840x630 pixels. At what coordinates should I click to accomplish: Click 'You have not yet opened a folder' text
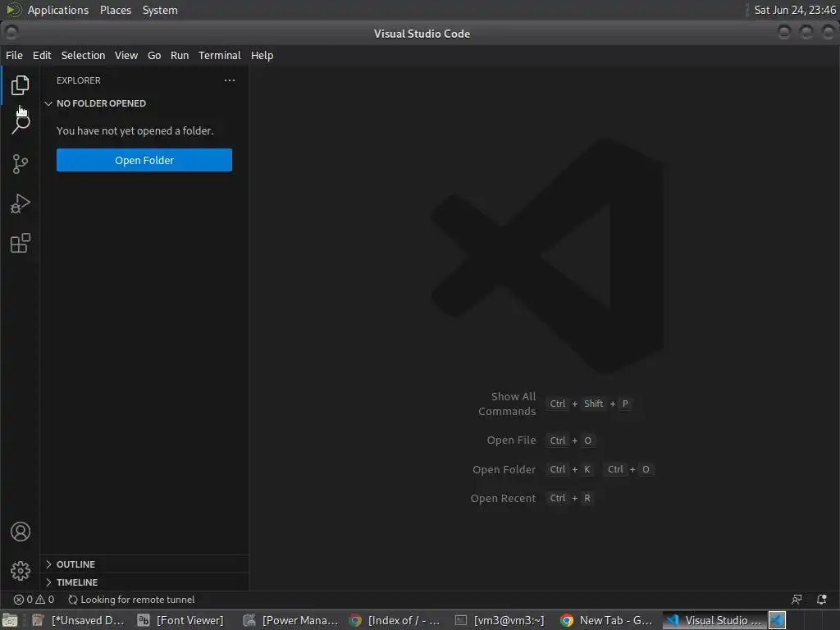click(x=135, y=130)
